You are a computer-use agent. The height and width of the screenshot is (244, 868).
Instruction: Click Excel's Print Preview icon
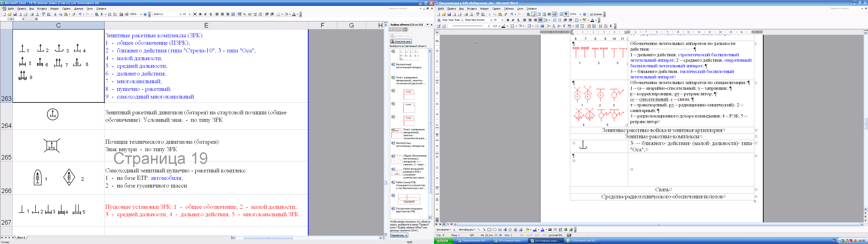[37, 14]
